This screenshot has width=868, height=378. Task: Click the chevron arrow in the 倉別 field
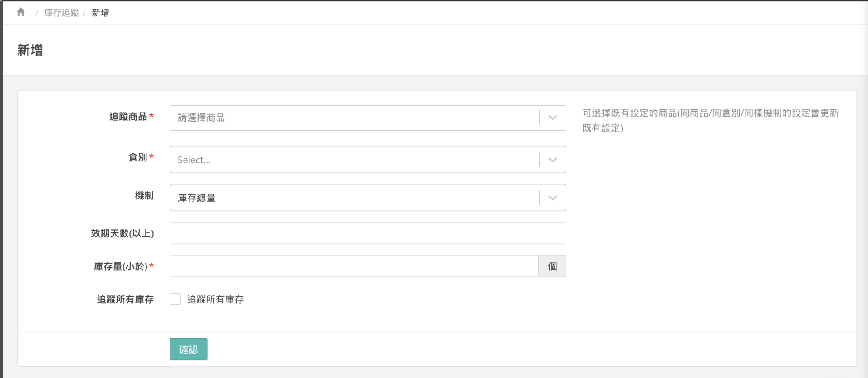pyautogui.click(x=552, y=160)
